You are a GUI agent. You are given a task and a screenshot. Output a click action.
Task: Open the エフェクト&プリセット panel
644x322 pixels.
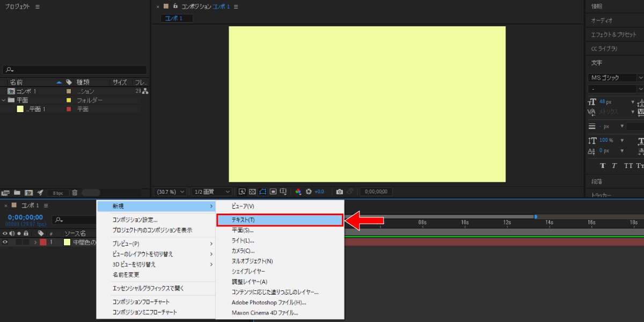[613, 34]
